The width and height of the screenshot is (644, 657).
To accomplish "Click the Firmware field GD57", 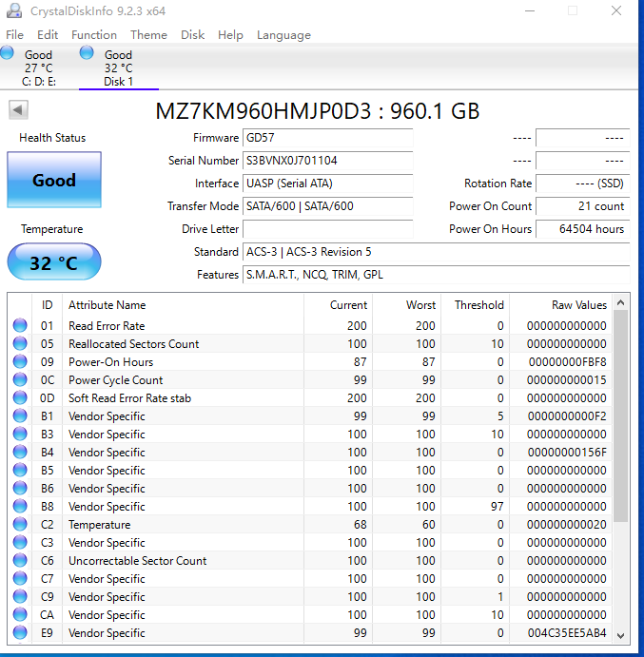I will pyautogui.click(x=328, y=138).
